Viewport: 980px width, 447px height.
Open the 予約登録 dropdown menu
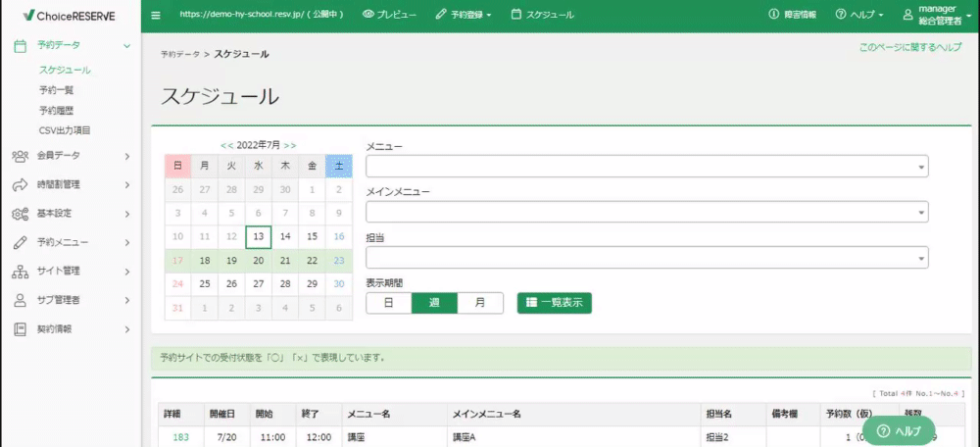pyautogui.click(x=464, y=15)
